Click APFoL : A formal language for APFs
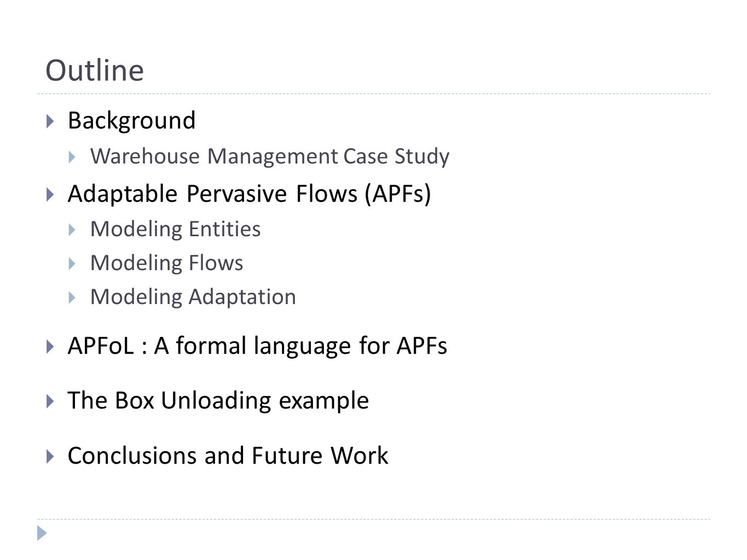Image resolution: width=747 pixels, height=560 pixels. click(258, 346)
